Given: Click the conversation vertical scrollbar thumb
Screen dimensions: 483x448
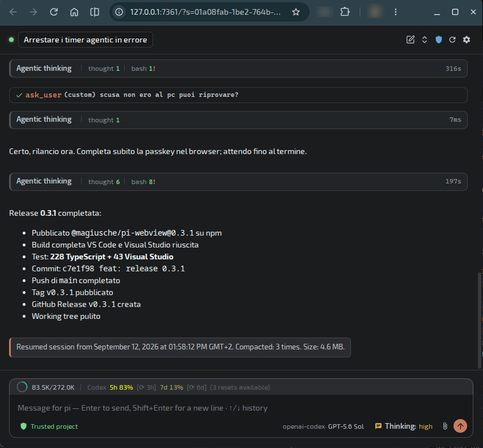Looking at the screenshot, I should [x=479, y=320].
